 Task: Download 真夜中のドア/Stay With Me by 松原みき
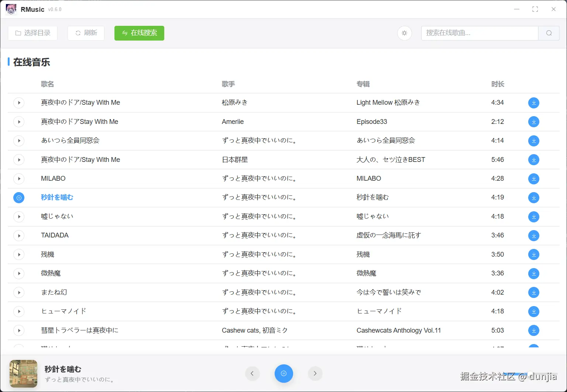tap(533, 103)
